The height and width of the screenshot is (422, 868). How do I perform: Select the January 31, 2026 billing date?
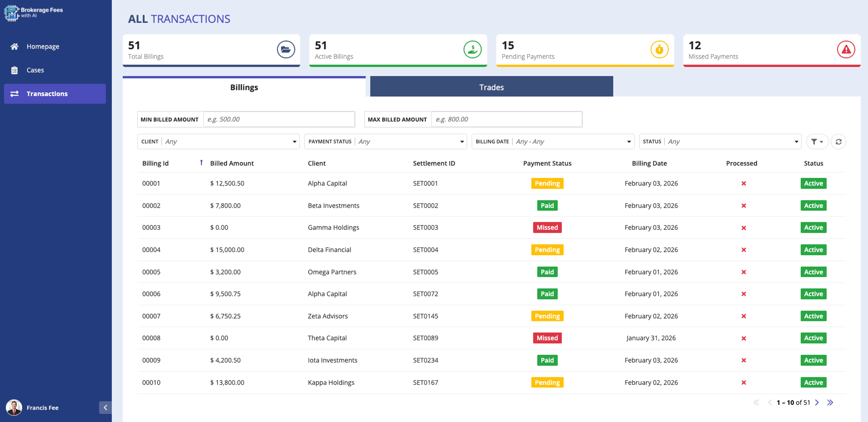coord(651,338)
